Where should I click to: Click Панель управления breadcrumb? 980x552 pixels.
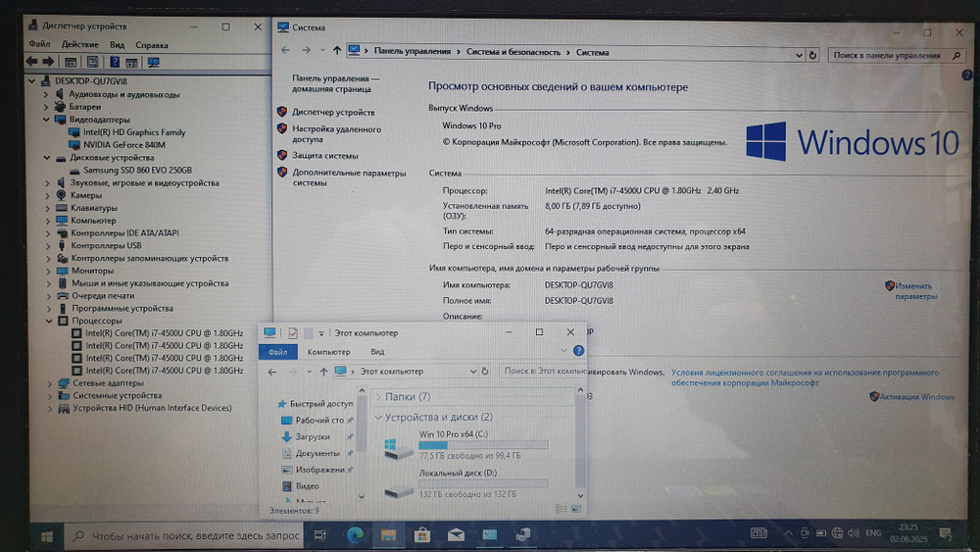pyautogui.click(x=412, y=51)
